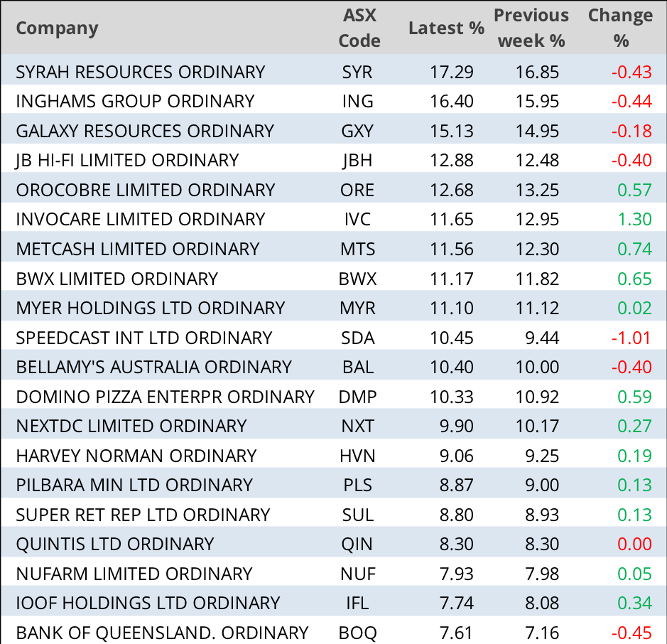This screenshot has height=644, width=667.
Task: Click the green 1.30 change value
Action: (634, 220)
